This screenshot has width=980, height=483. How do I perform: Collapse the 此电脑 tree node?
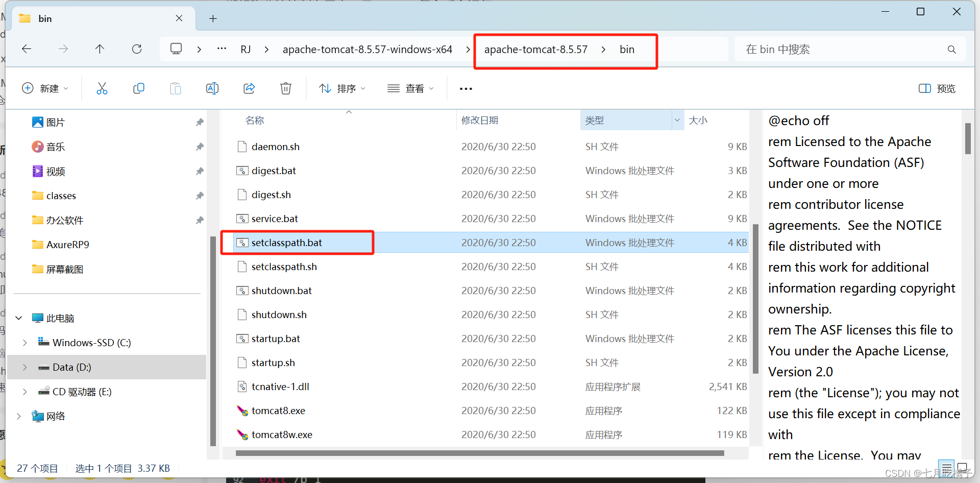pyautogui.click(x=19, y=318)
